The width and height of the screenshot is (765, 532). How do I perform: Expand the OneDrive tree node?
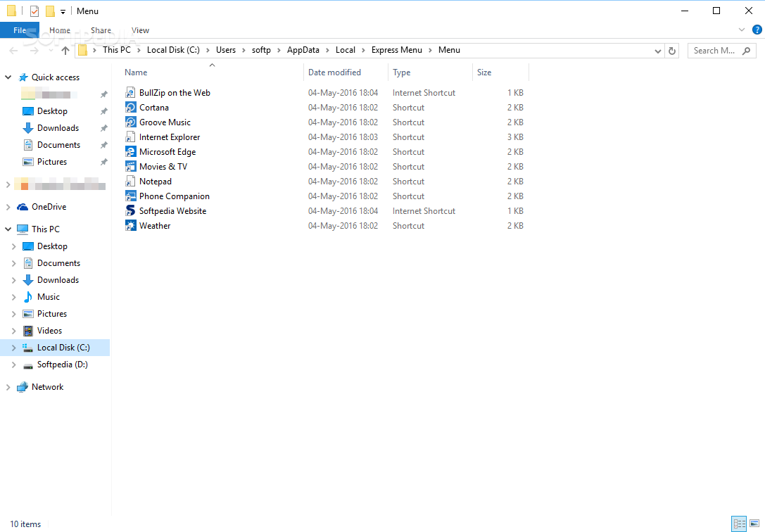tap(8, 207)
